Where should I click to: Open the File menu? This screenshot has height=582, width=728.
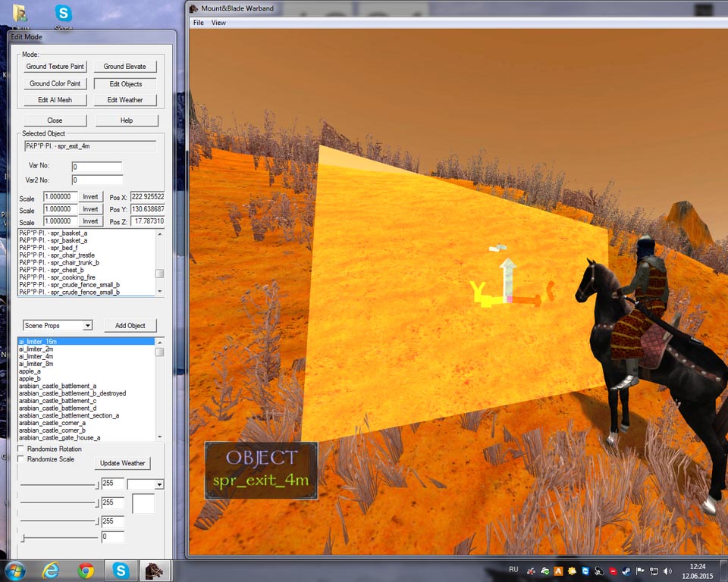point(199,23)
